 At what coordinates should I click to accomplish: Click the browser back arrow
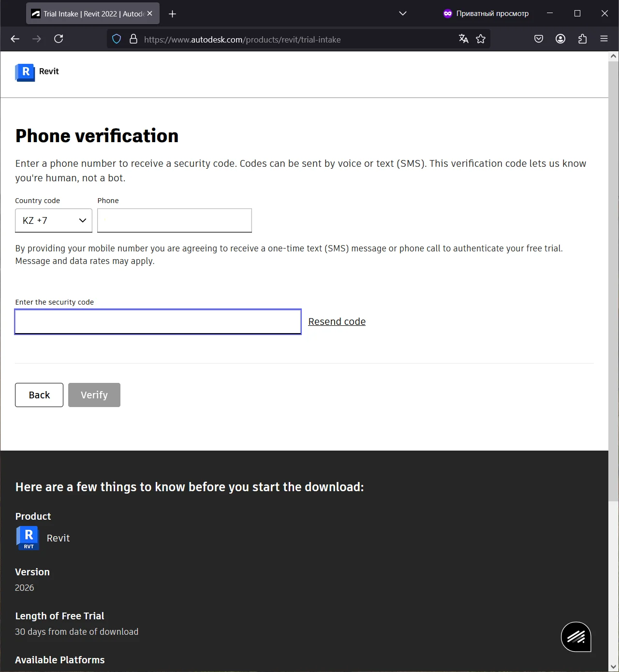click(x=15, y=39)
